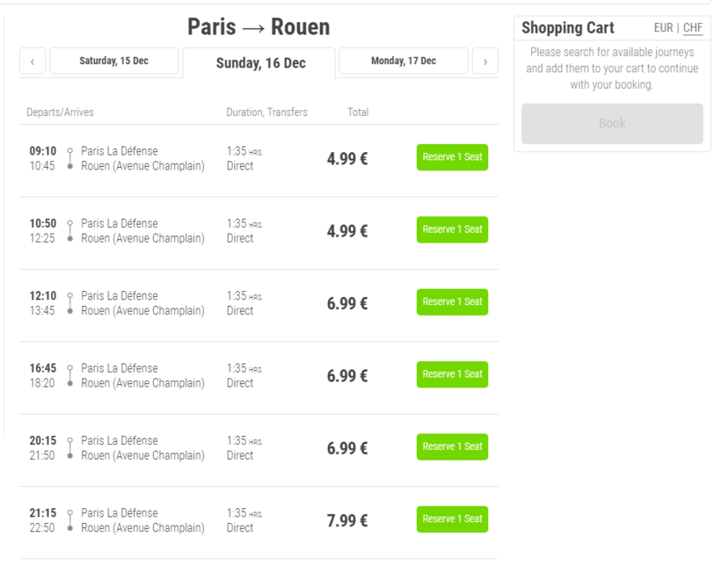Select the Sunday, 16 Dec tab
Image resolution: width=721 pixels, height=588 pixels.
tap(260, 63)
